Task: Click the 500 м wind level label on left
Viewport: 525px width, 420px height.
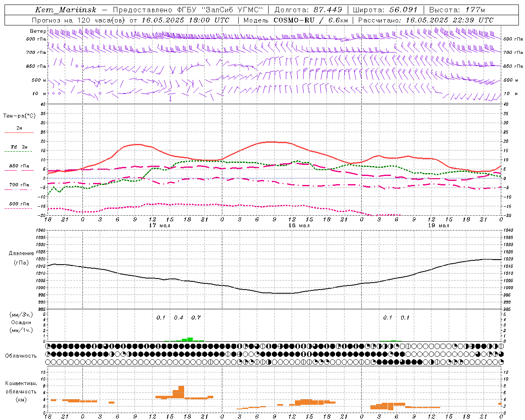Action: pyautogui.click(x=39, y=80)
